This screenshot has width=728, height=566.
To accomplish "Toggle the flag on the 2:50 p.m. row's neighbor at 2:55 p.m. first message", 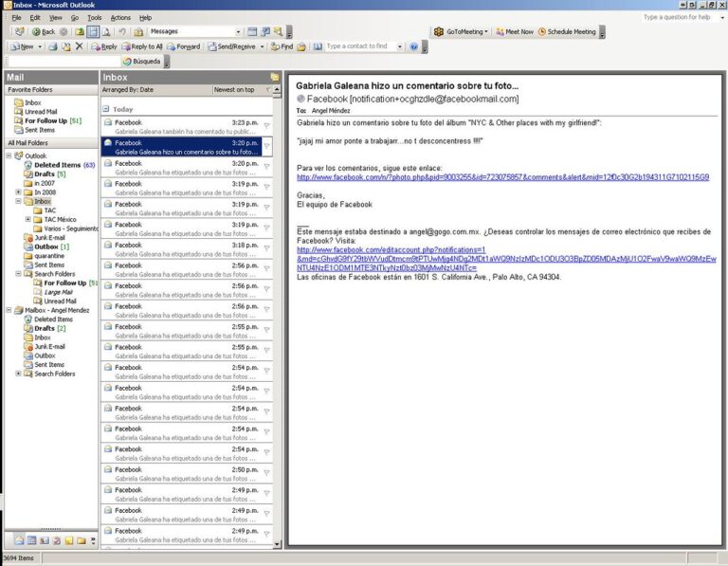I will click(x=267, y=330).
